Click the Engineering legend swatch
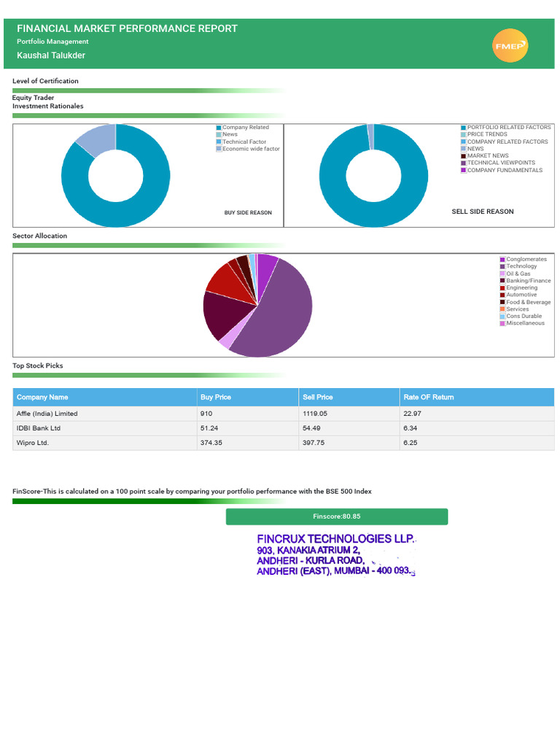The height and width of the screenshot is (747, 560). (x=502, y=288)
